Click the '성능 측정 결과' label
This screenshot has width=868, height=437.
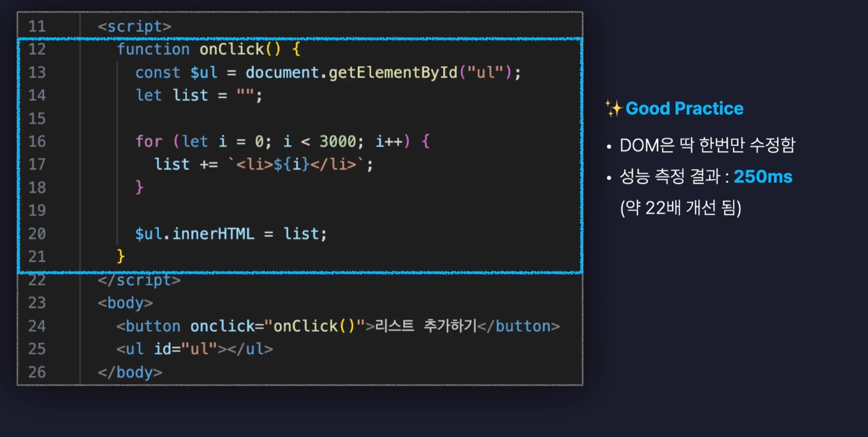[670, 177]
